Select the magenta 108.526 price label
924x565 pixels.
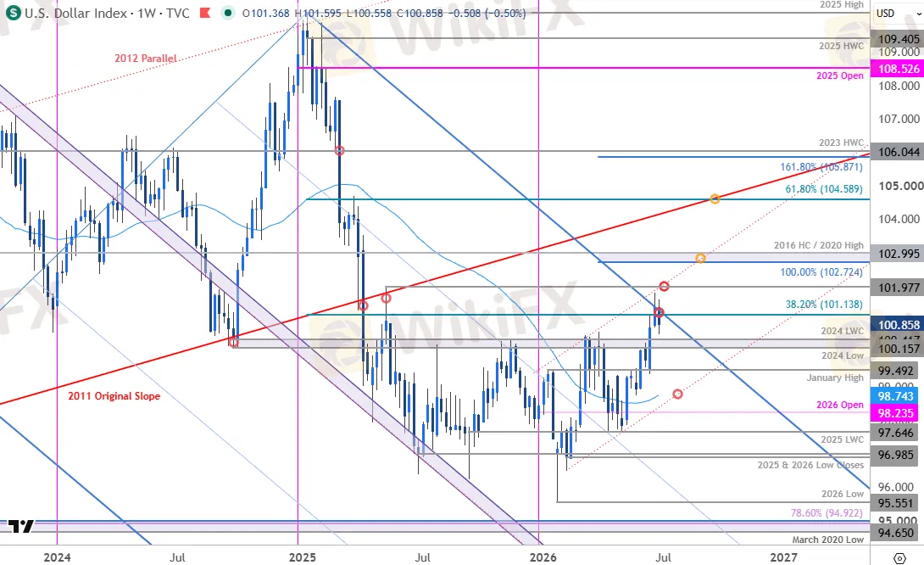point(898,69)
